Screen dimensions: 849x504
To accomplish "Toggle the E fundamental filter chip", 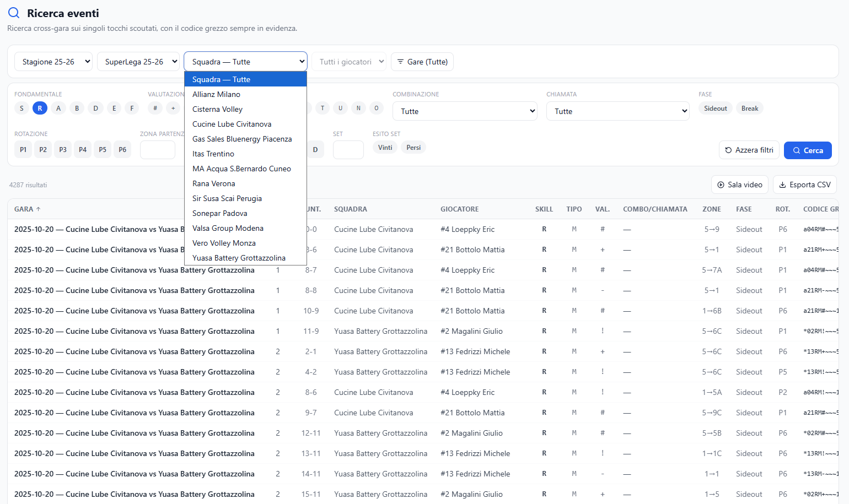I will click(x=114, y=109).
